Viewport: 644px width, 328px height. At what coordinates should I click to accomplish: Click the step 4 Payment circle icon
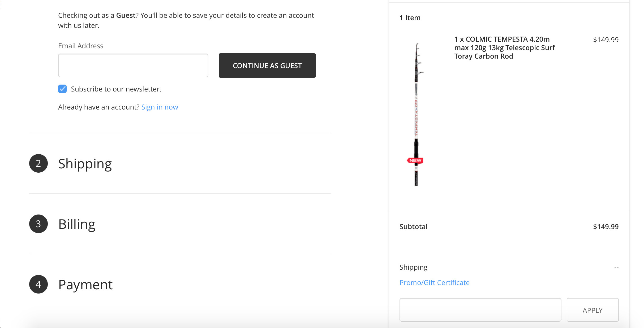38,284
